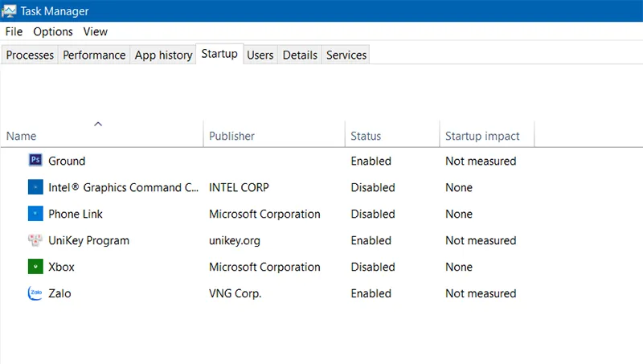Screen dimensions: 643x364
Task: Click the INTEL CORP publisher cell
Action: point(239,187)
